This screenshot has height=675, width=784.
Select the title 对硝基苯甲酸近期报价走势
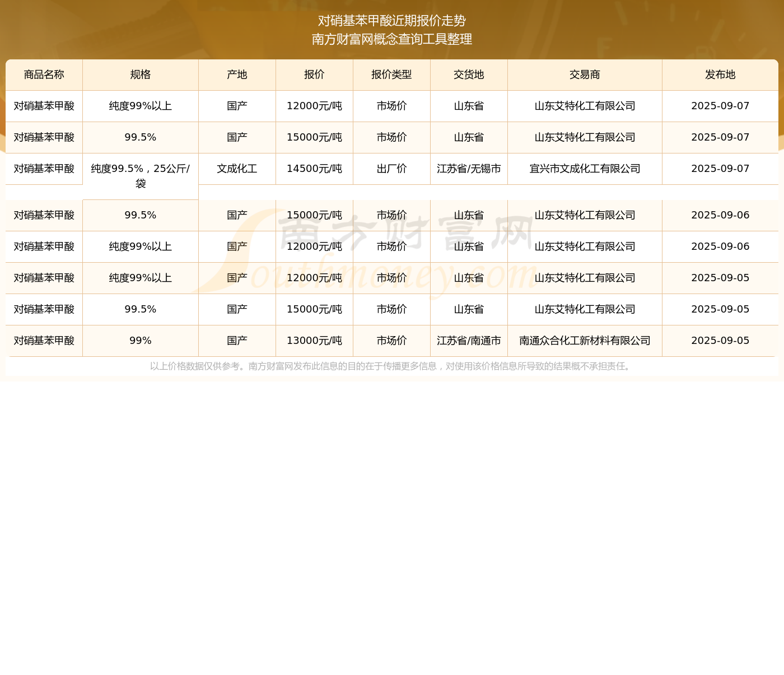pyautogui.click(x=392, y=21)
